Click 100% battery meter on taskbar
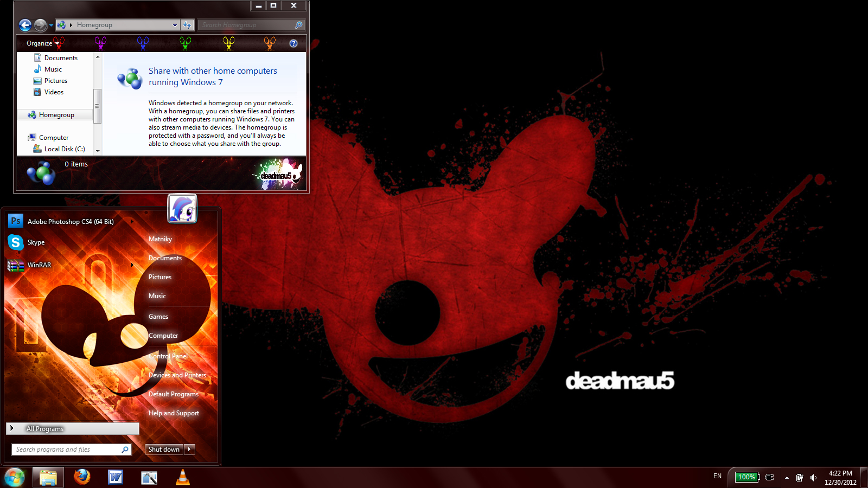Image resolution: width=868 pixels, height=488 pixels. tap(747, 477)
